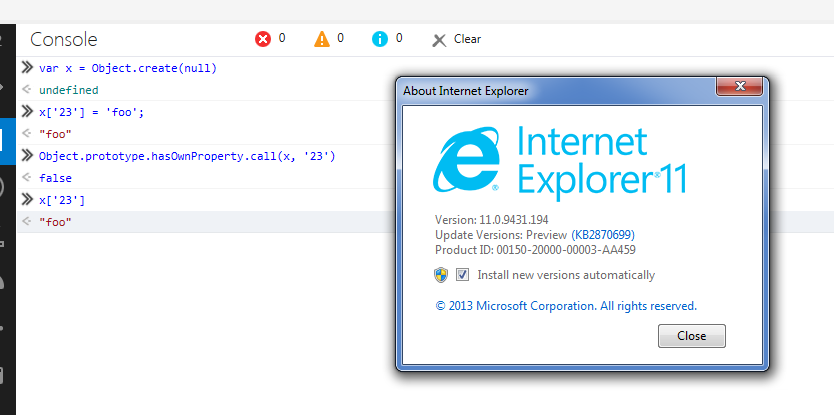834x415 pixels.
Task: Click the 2013 Microsoft Corporation copyright text
Action: click(x=566, y=306)
